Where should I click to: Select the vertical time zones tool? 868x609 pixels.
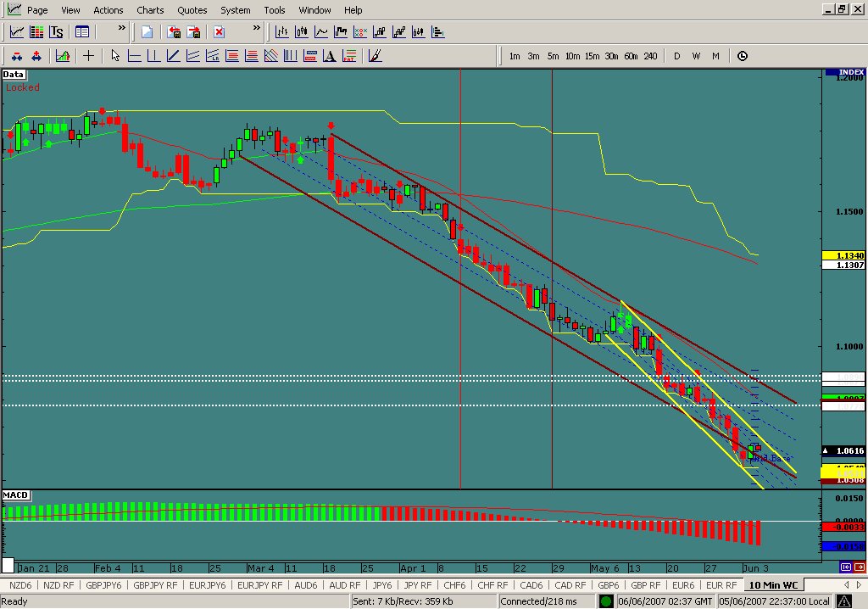[x=291, y=56]
